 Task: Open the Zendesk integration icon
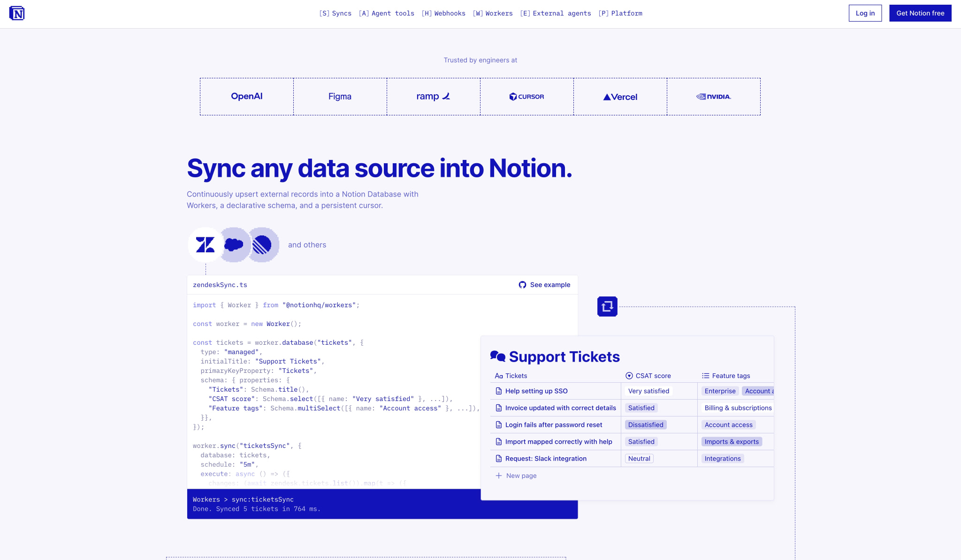point(205,245)
